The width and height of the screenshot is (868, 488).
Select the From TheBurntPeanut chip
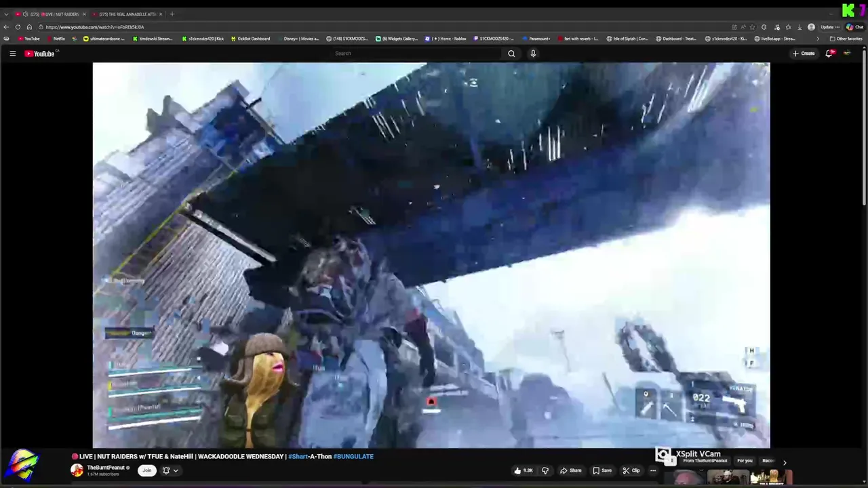tap(705, 461)
